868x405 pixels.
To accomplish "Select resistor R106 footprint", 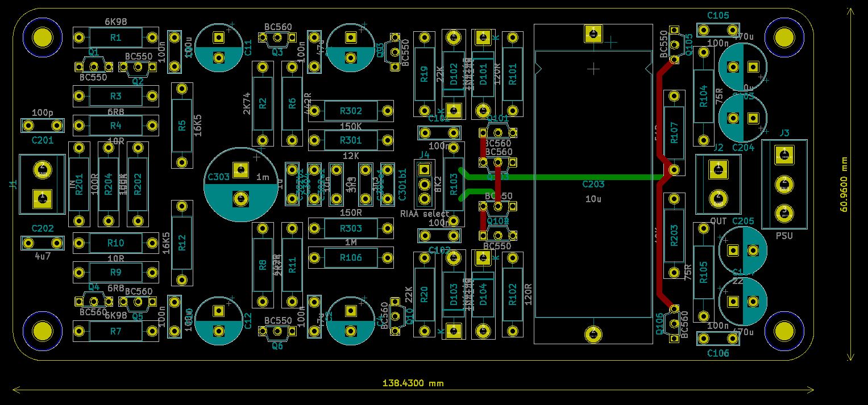I will (x=351, y=257).
